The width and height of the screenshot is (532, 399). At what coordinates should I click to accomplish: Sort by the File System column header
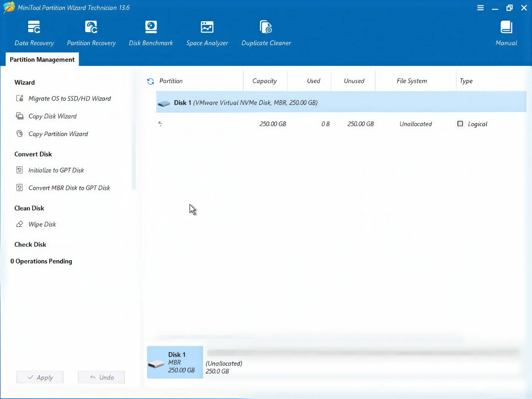pos(412,81)
